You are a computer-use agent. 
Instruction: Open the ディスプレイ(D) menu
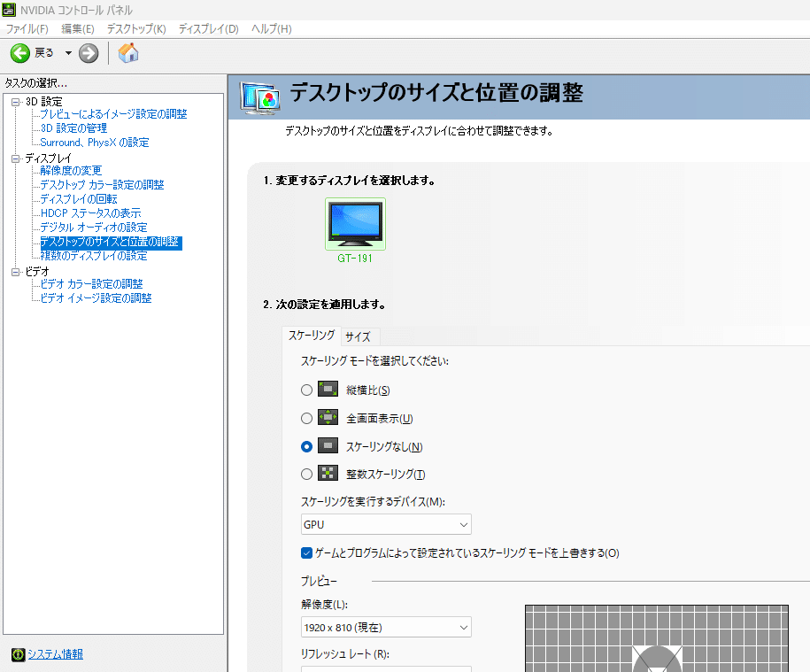coord(208,29)
